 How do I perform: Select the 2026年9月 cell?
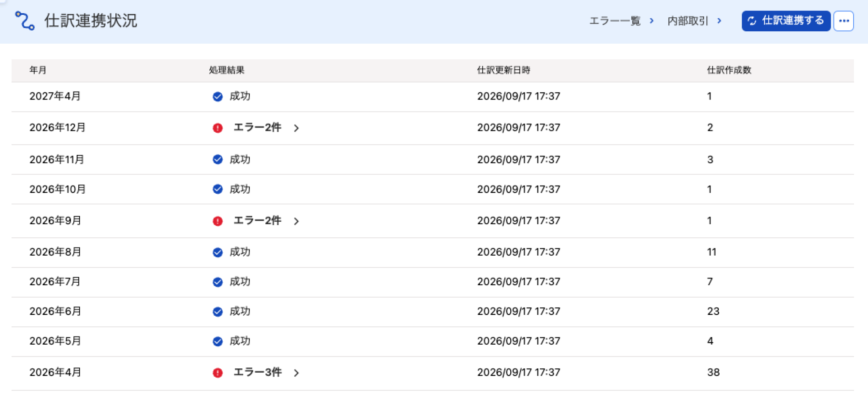[x=55, y=221]
